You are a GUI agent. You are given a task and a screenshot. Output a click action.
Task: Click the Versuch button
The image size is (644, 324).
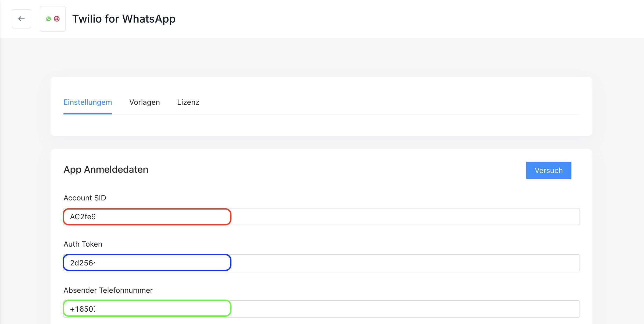coord(549,170)
